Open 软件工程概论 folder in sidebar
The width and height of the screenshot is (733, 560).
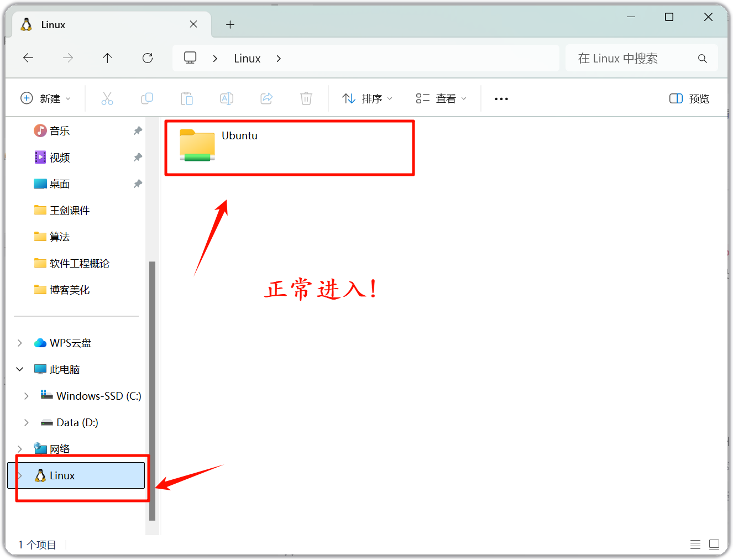[x=79, y=263]
